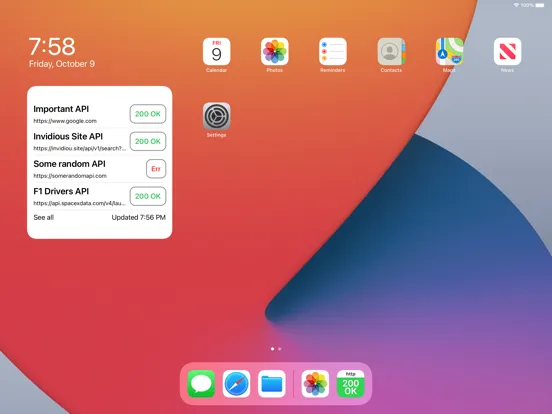Viewport: 552px width, 414px height.
Task: Tap the https://www.google.com URL text
Action: [x=65, y=121]
